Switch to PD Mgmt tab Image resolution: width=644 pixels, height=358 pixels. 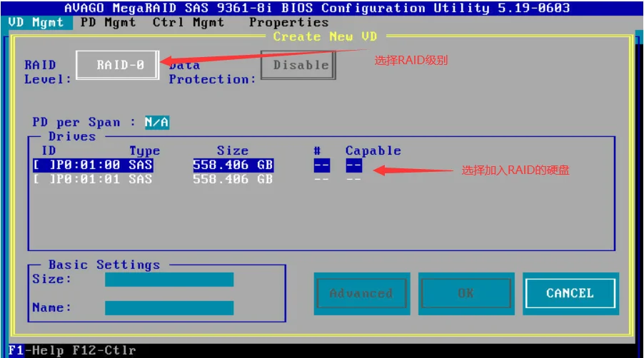pos(108,22)
